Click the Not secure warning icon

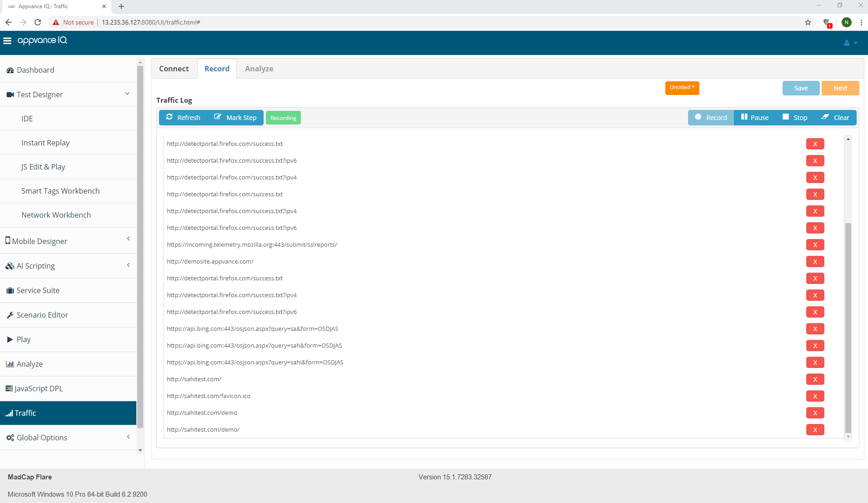(x=56, y=22)
